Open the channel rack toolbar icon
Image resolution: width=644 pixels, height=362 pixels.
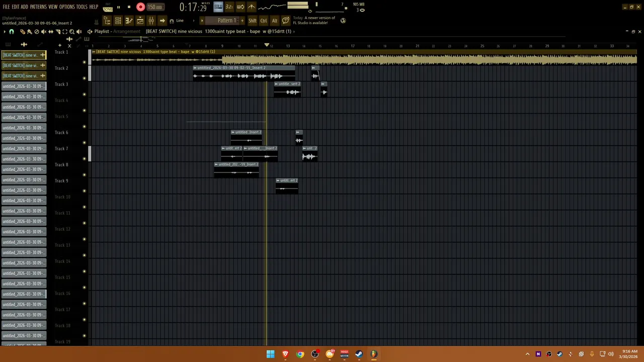pos(118,21)
